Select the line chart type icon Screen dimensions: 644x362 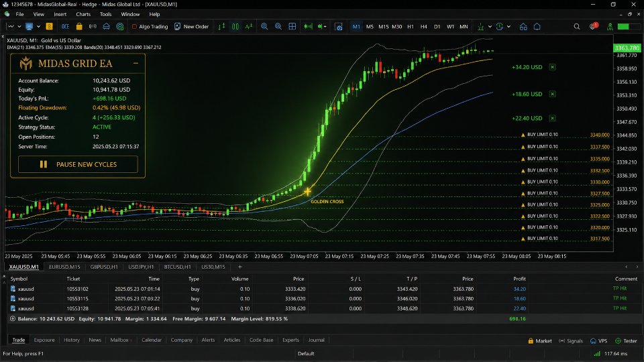tap(249, 26)
